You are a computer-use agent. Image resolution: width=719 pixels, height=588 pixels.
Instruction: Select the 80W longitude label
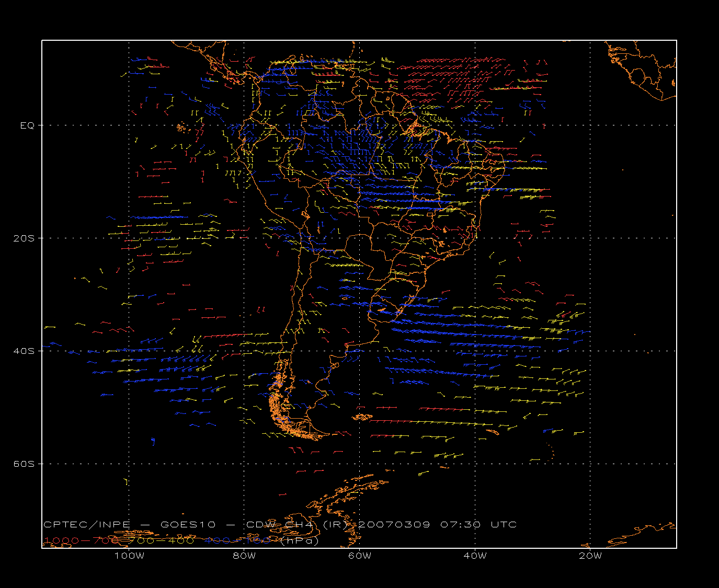coord(244,556)
